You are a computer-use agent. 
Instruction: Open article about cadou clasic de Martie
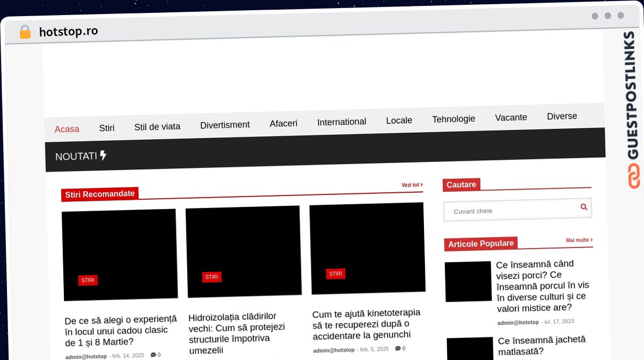121,330
